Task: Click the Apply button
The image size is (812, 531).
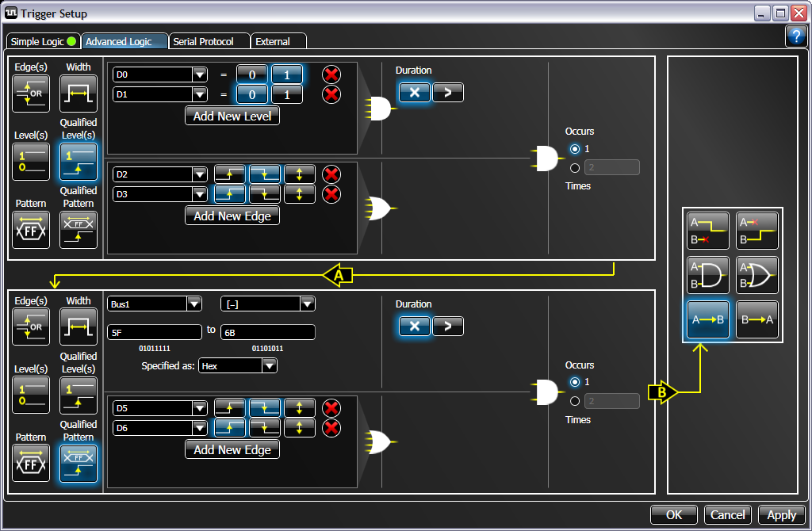Action: tap(781, 515)
